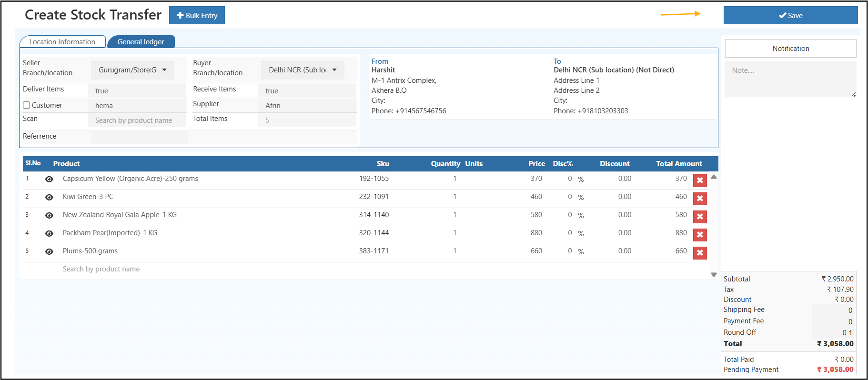Click the Notification button

coord(790,49)
